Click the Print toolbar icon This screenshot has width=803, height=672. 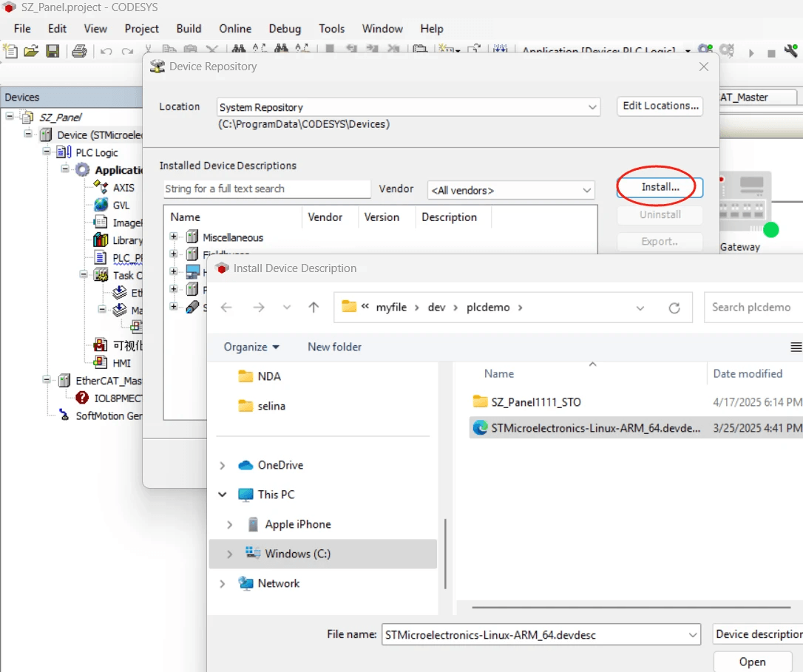(x=79, y=51)
